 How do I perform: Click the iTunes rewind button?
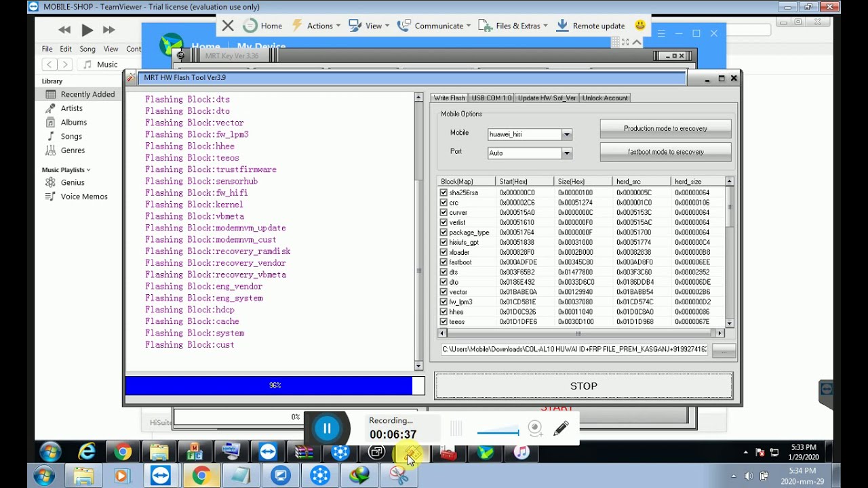[64, 30]
